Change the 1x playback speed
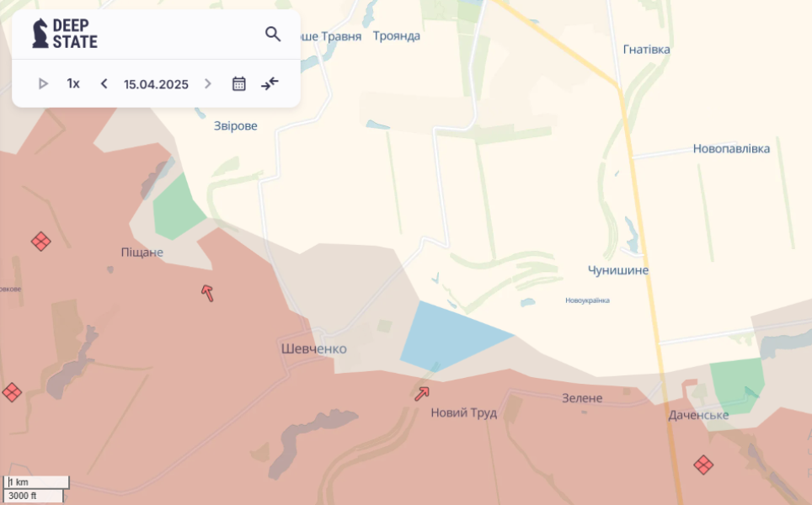 click(73, 83)
